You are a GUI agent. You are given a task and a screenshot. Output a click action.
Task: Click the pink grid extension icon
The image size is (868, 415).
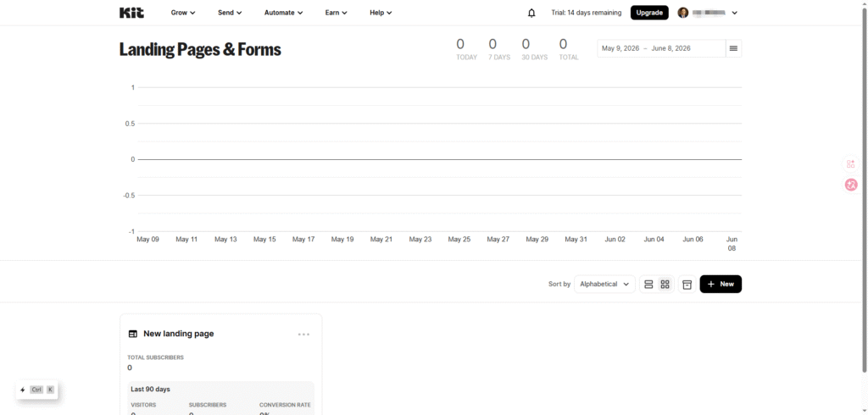point(851,163)
